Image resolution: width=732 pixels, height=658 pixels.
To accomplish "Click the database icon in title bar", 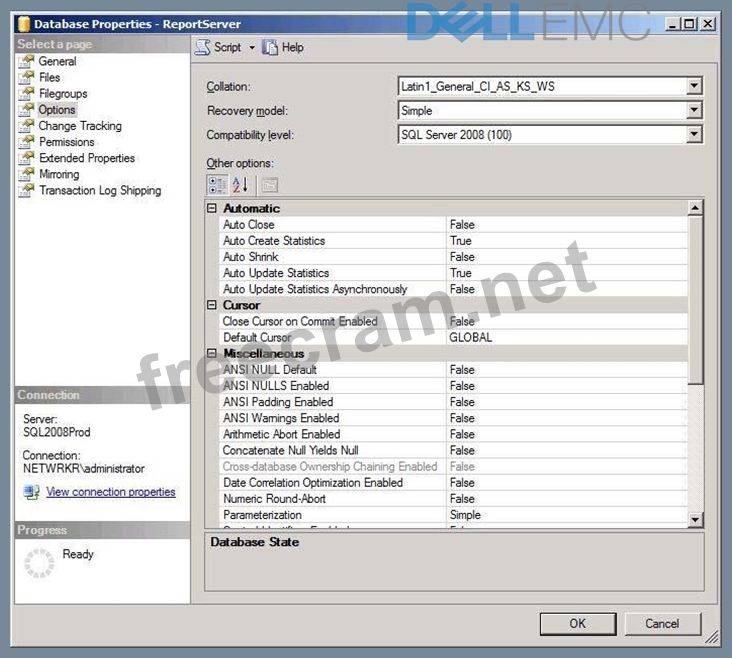I will tap(23, 24).
